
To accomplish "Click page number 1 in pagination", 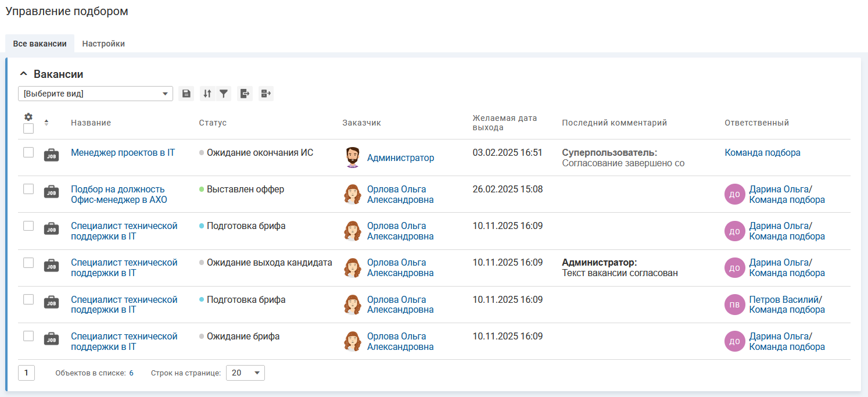I will tap(26, 373).
